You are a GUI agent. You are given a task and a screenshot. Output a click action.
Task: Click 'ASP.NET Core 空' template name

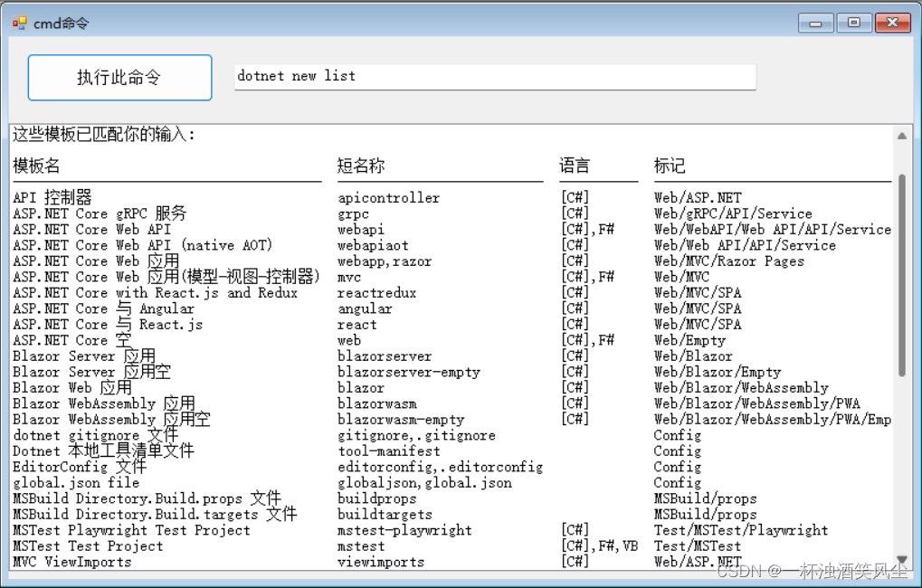71,340
